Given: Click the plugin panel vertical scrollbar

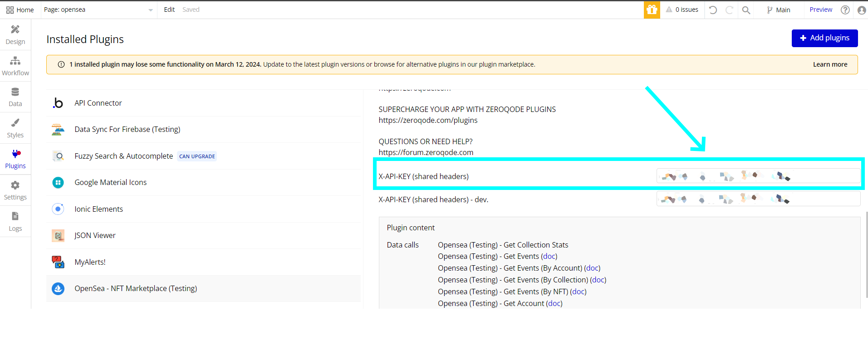Looking at the screenshot, I should pyautogui.click(x=866, y=255).
